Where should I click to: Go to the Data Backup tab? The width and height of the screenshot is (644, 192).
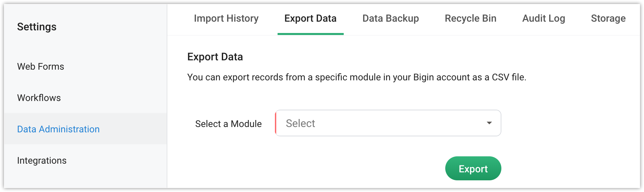tap(390, 18)
